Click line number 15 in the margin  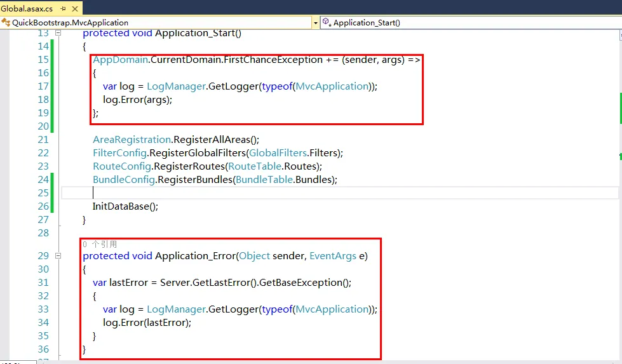tap(43, 60)
